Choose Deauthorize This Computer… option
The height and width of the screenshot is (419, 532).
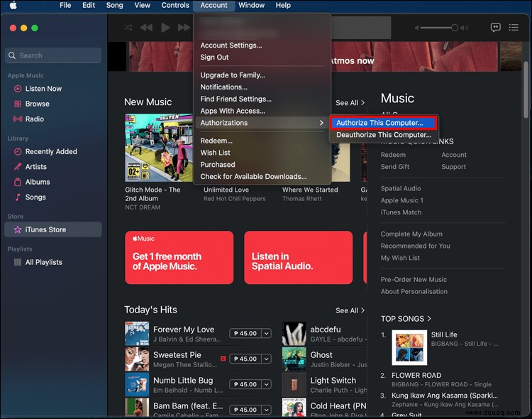pos(383,134)
